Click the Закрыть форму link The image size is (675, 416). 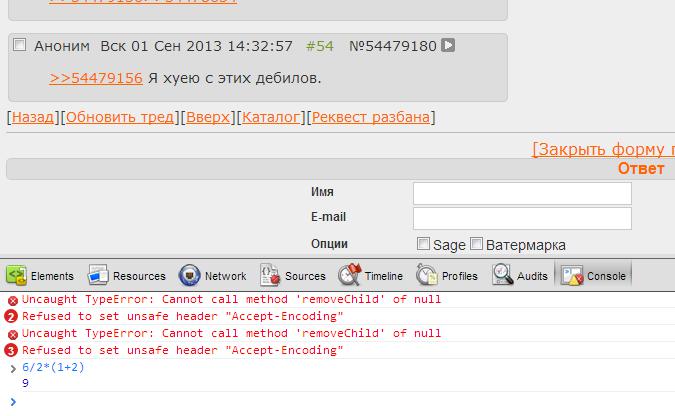pos(604,149)
